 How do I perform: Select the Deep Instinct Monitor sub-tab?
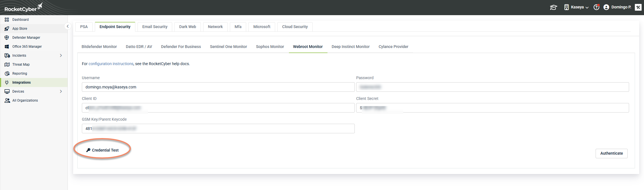coord(351,47)
